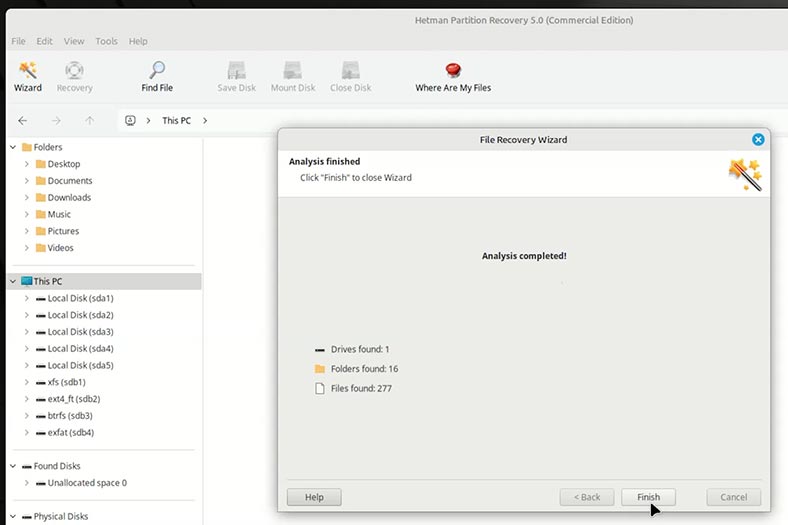This screenshot has height=525, width=788.
Task: Select Local Disk (sda4) drive
Action: [x=75, y=349]
